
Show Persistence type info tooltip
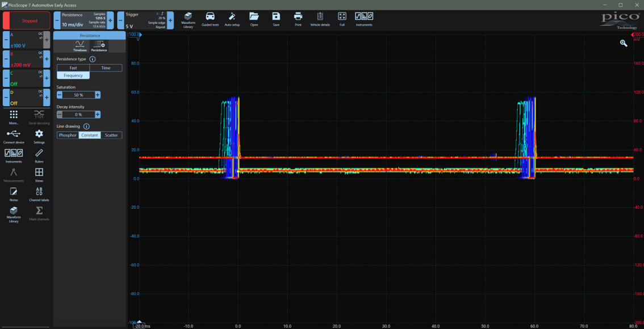coord(93,59)
